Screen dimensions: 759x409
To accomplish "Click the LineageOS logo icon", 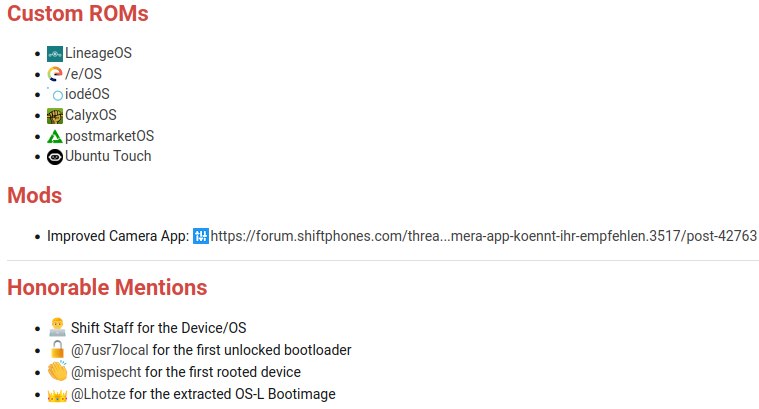I will tap(55, 53).
